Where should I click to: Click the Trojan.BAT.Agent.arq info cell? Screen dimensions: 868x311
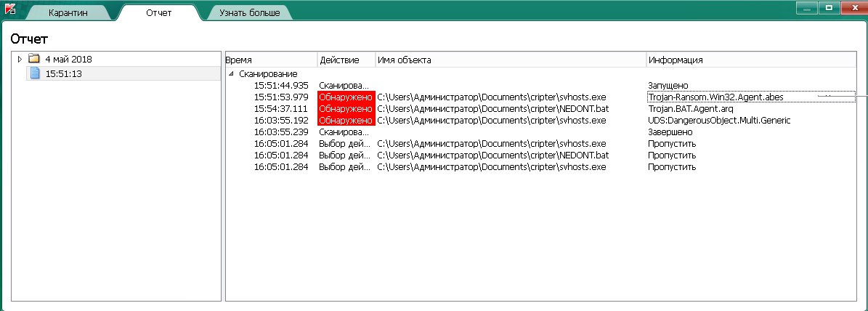tap(690, 108)
